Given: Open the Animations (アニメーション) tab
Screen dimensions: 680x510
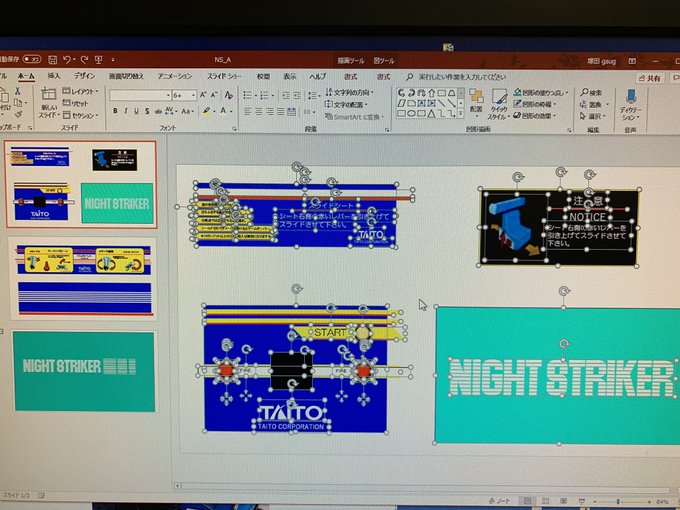Looking at the screenshot, I should [x=174, y=76].
